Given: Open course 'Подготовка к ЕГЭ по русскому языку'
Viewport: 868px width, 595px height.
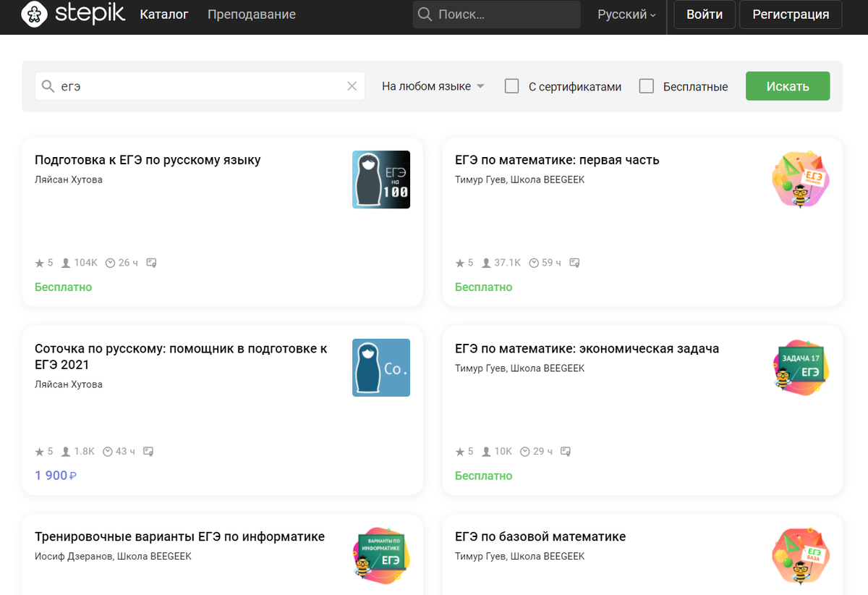Looking at the screenshot, I should pyautogui.click(x=148, y=160).
